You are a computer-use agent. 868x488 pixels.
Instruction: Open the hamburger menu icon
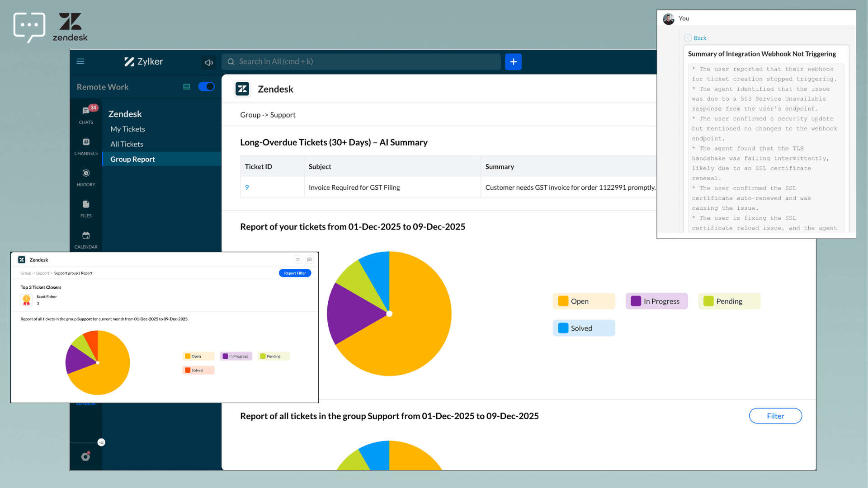click(80, 61)
